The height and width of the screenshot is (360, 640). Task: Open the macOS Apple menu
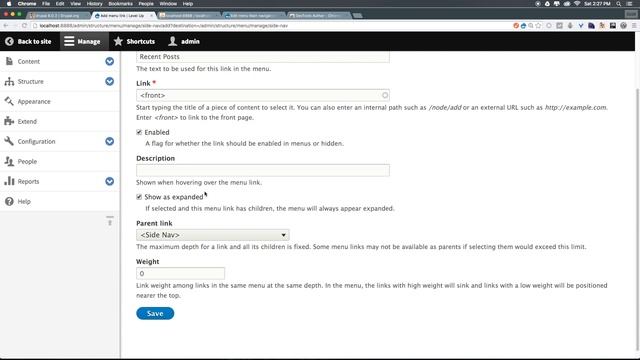click(x=9, y=4)
